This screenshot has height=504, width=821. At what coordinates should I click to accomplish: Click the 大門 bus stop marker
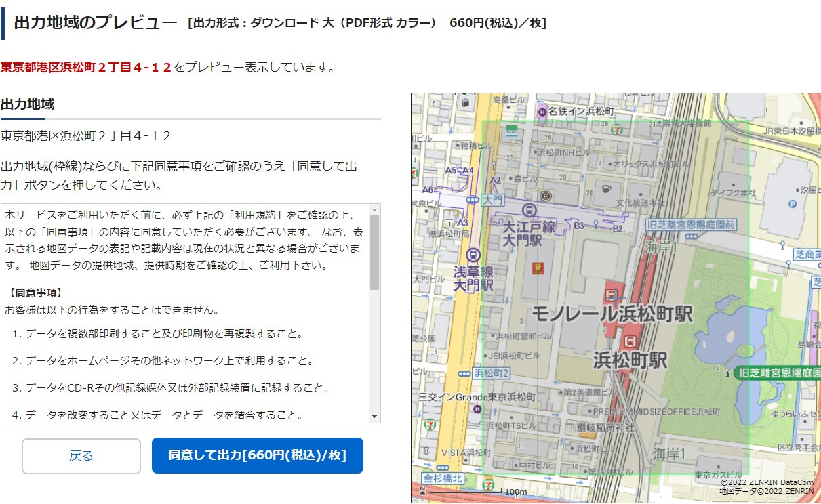pos(473,199)
